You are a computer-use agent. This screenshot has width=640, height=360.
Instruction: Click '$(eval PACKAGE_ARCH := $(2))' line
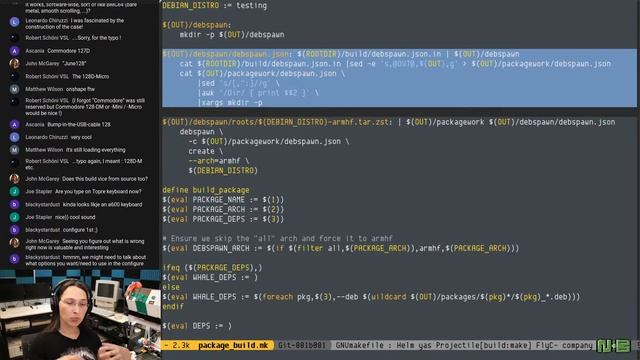coord(223,209)
